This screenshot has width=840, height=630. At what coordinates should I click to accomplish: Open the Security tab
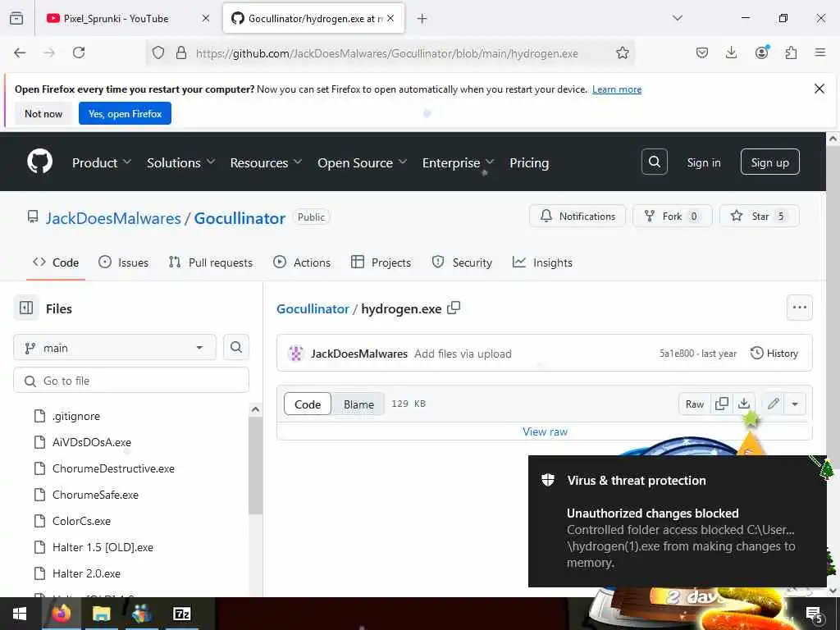tap(462, 262)
